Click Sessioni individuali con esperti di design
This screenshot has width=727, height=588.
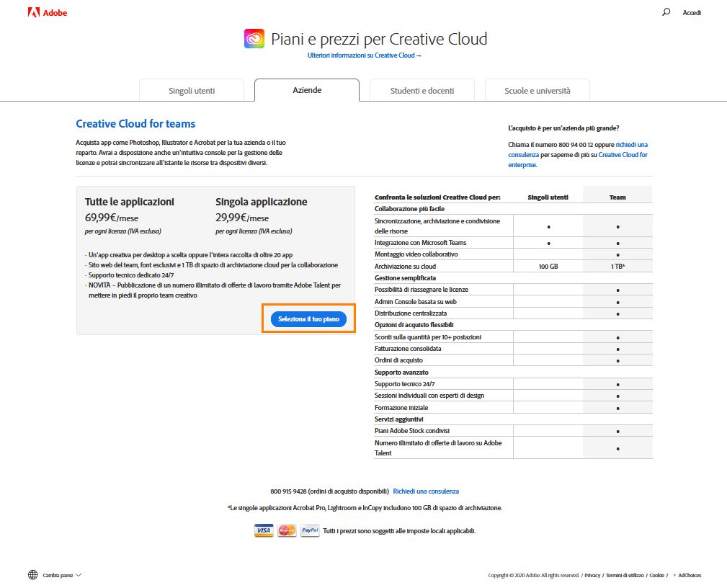(x=429, y=396)
